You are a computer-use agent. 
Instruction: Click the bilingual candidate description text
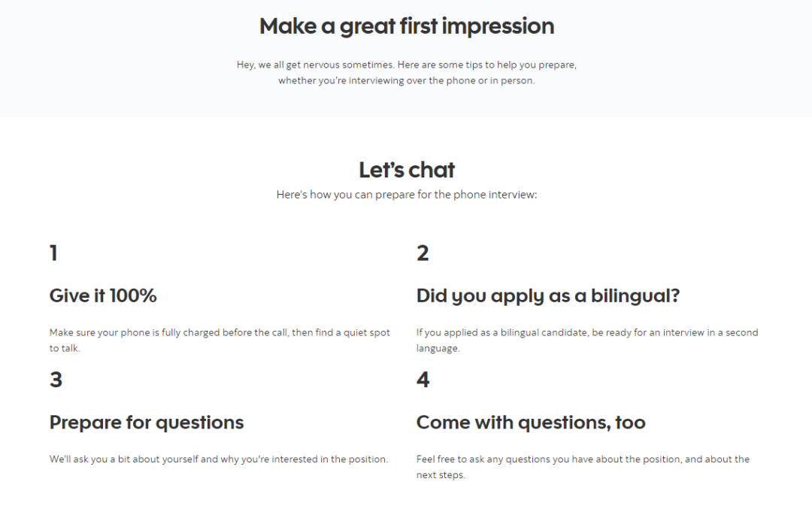pyautogui.click(x=587, y=340)
